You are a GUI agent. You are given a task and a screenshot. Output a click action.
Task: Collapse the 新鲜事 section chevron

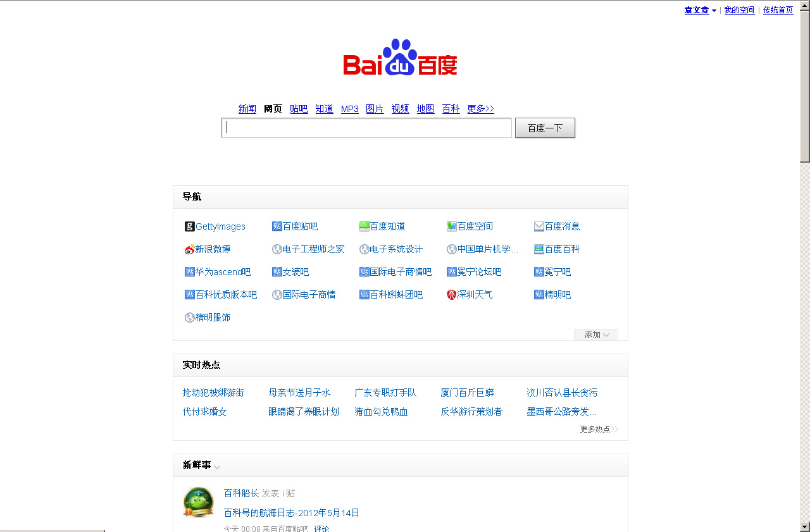point(217,467)
